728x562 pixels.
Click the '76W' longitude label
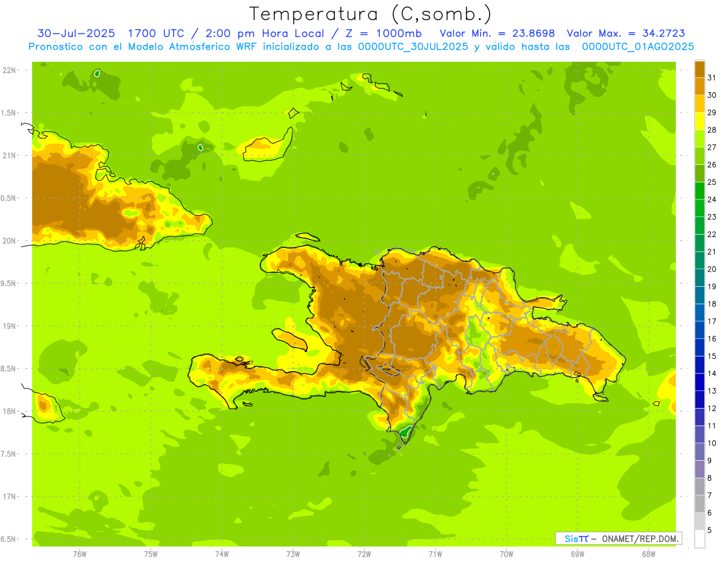pos(79,554)
